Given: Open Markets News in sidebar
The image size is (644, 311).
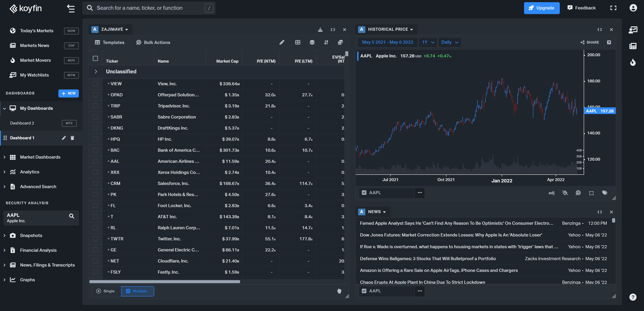Looking at the screenshot, I should point(35,45).
